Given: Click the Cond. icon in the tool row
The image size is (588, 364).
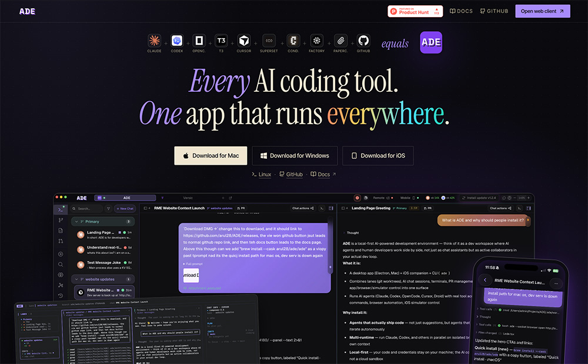Looking at the screenshot, I should [x=293, y=41].
